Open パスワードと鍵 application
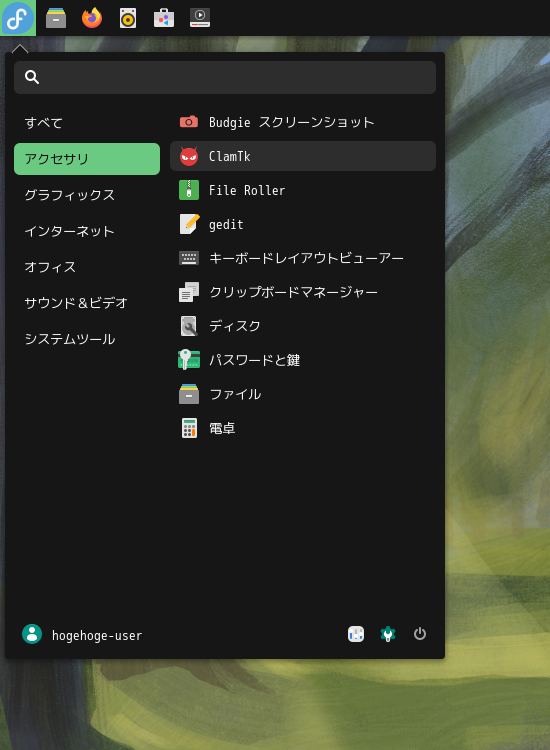This screenshot has height=750, width=550. click(x=303, y=360)
